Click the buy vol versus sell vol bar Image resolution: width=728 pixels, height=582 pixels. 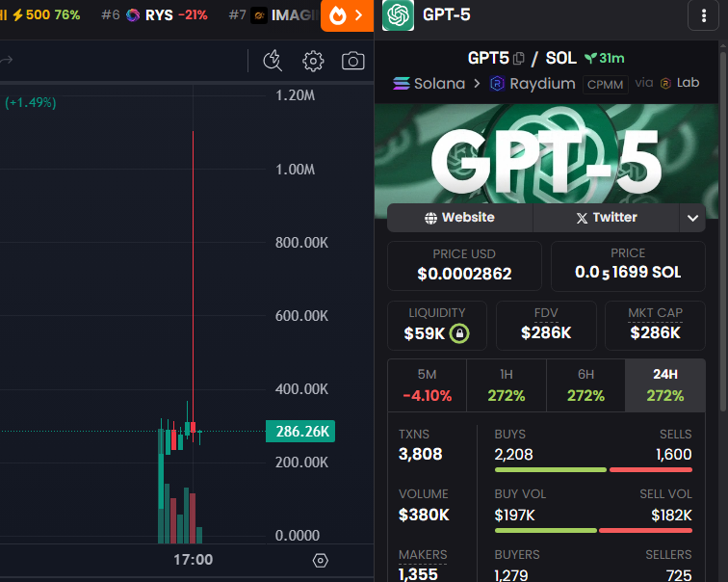[593, 530]
